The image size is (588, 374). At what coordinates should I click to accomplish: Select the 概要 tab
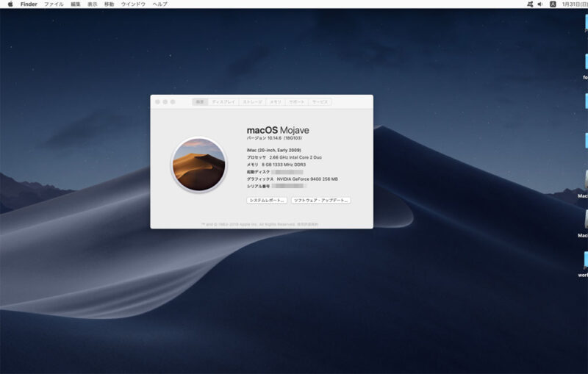tap(200, 102)
